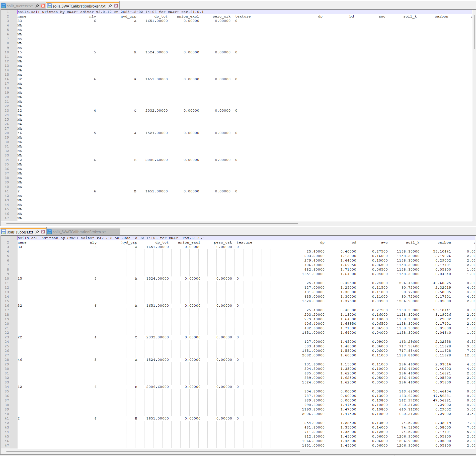The height and width of the screenshot is (456, 476).
Task: Click the save-state icon on bottom soils_success.txt tab
Action: point(4,232)
